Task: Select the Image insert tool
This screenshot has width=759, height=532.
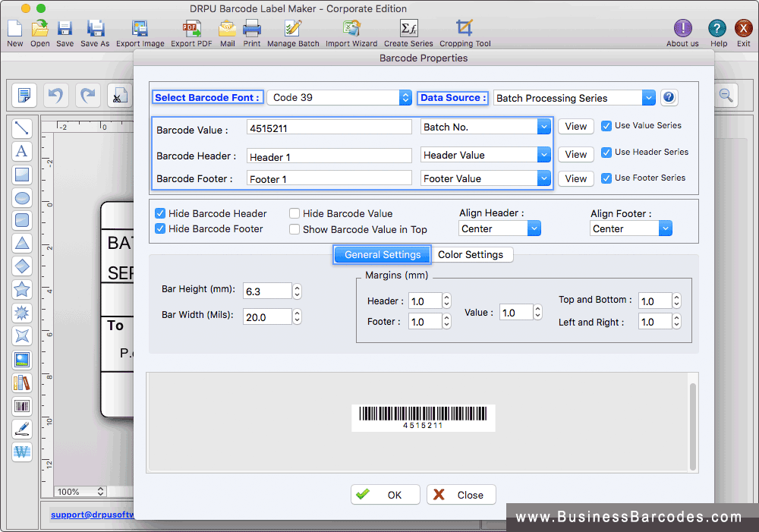Action: [22, 360]
